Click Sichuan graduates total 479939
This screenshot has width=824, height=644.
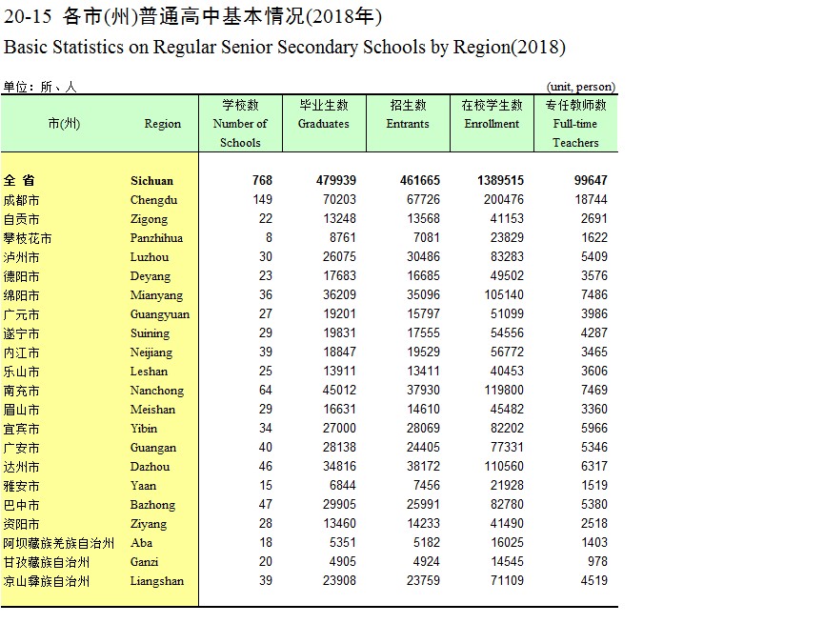(336, 180)
